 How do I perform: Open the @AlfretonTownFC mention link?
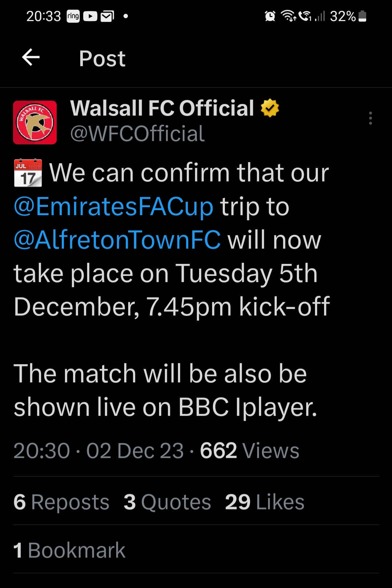pyautogui.click(x=117, y=240)
